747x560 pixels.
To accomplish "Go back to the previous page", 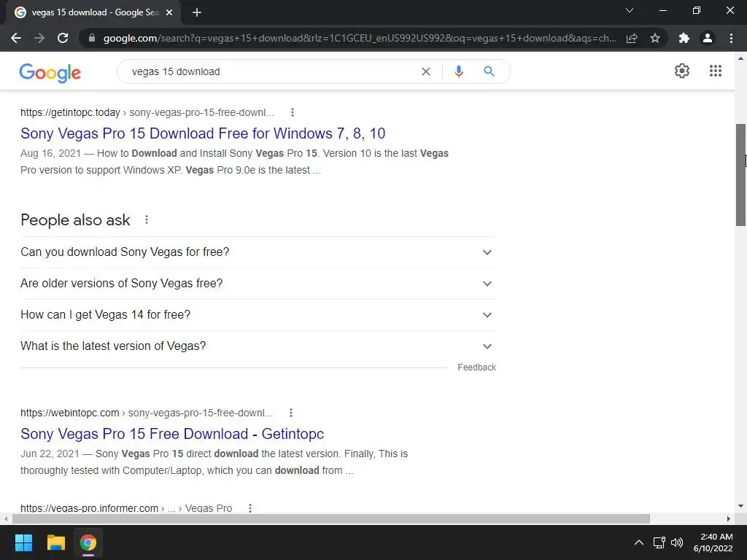I will click(x=16, y=38).
